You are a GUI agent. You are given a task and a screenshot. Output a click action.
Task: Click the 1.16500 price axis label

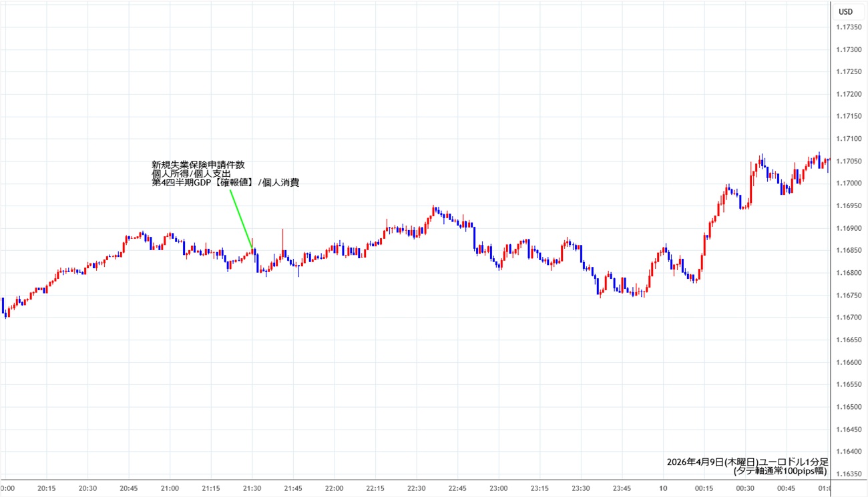tap(847, 407)
